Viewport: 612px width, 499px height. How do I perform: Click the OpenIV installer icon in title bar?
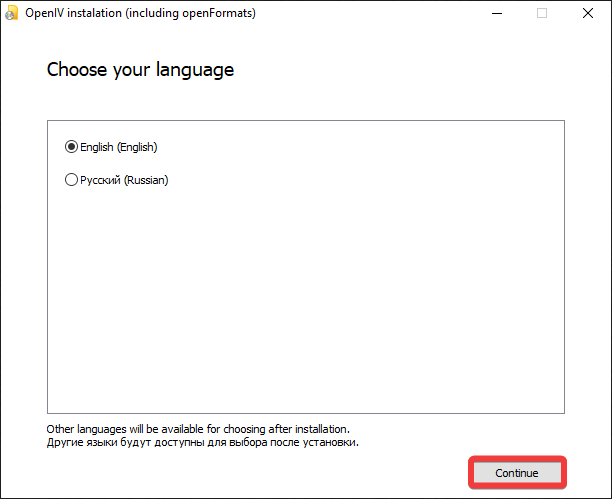pyautogui.click(x=11, y=13)
